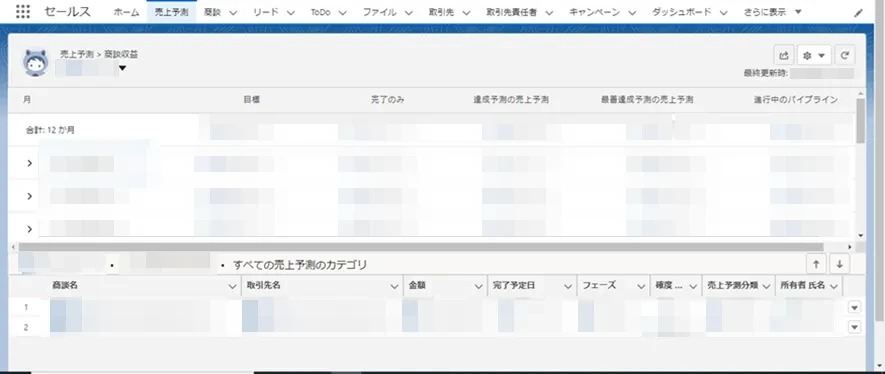Open the gear settings menu
The width and height of the screenshot is (885, 374).
tap(813, 55)
